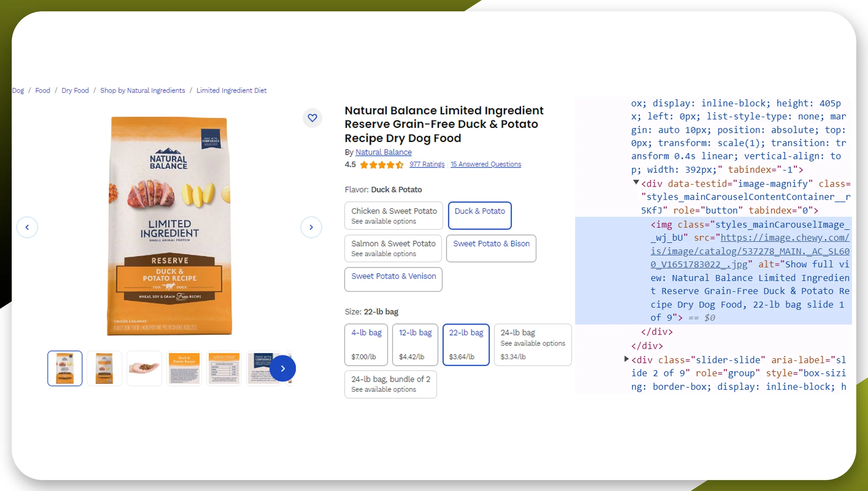Screen dimensions: 868x491
Task: Open the Dry Food breadcrumb menu
Action: pyautogui.click(x=75, y=90)
